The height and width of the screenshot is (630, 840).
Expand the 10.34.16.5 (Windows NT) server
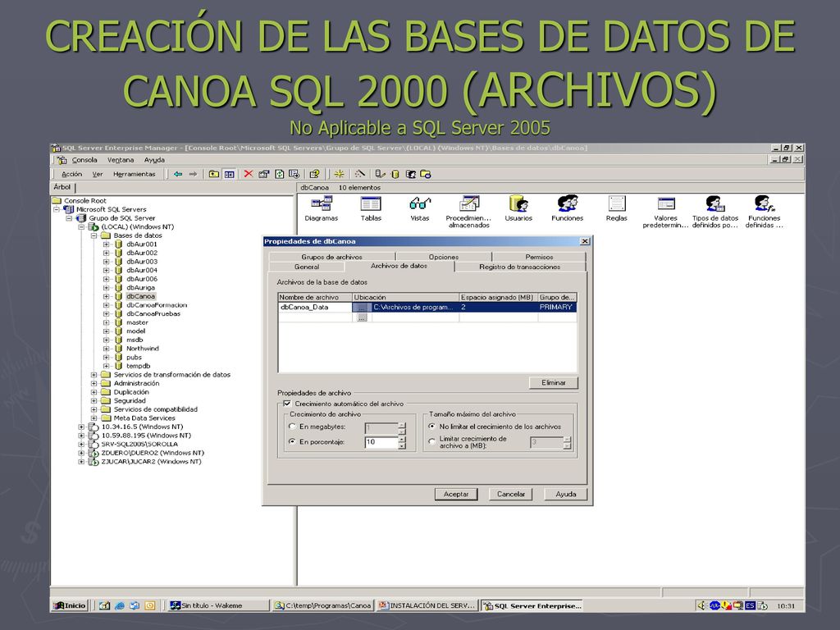pyautogui.click(x=81, y=427)
